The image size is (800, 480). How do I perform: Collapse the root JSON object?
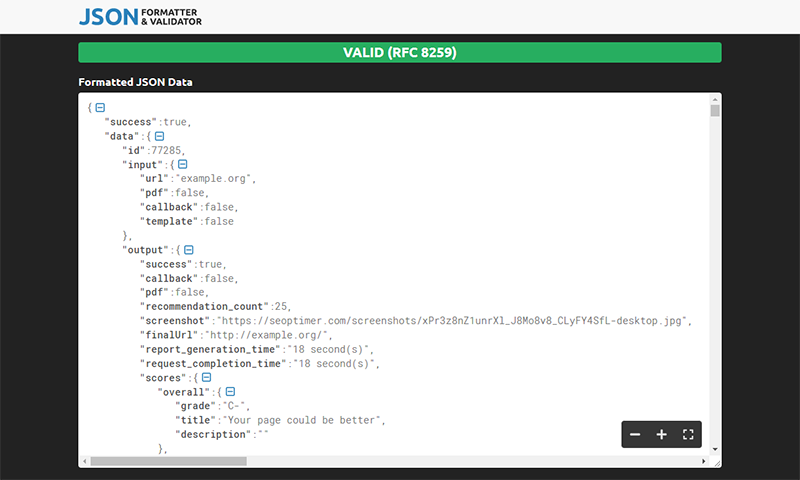pos(100,108)
